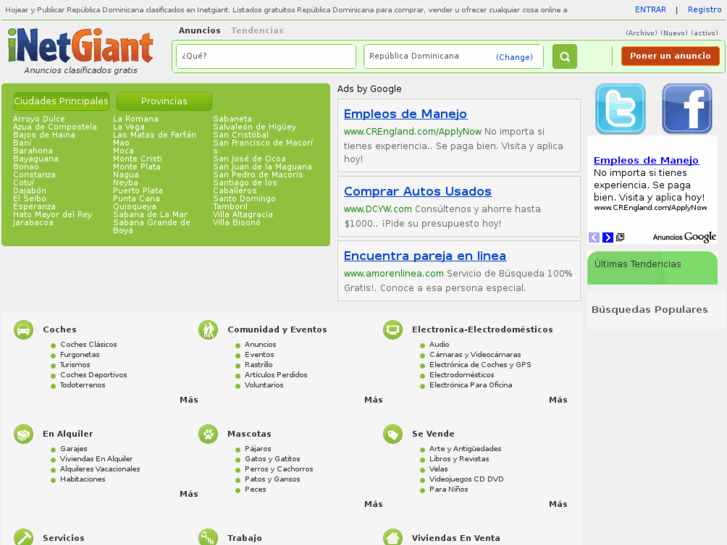Open the Gatos y Gatitos subcategory

pos(272,459)
